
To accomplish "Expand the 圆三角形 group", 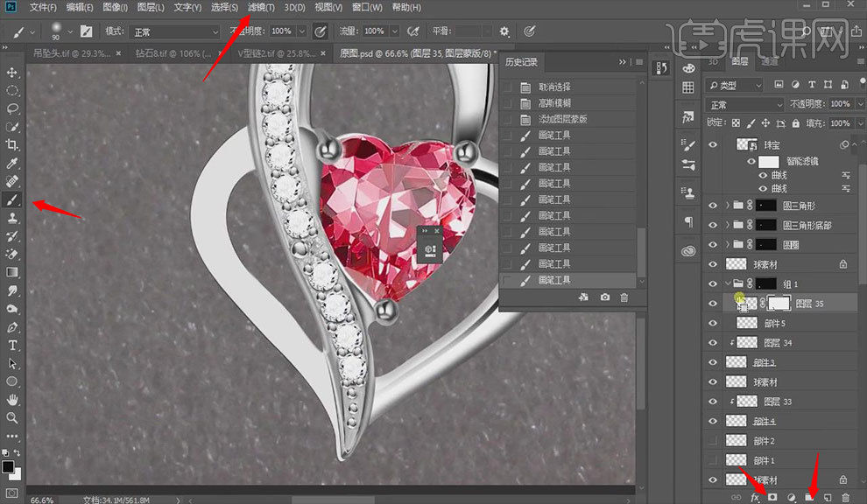I will click(x=728, y=206).
